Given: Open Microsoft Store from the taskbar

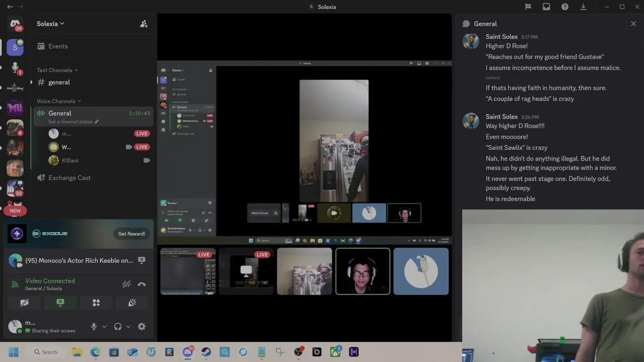Looking at the screenshot, I should pyautogui.click(x=114, y=352).
